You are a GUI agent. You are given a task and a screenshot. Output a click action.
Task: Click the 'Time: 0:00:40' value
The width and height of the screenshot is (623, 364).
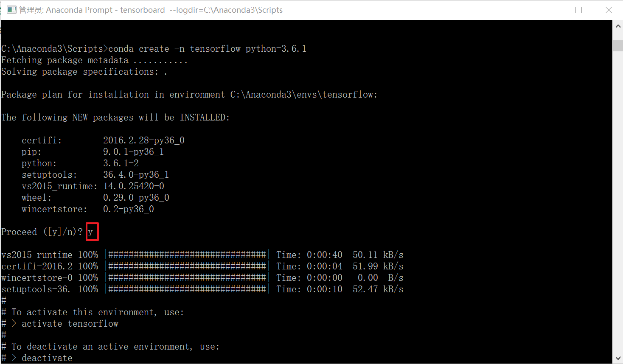click(309, 255)
